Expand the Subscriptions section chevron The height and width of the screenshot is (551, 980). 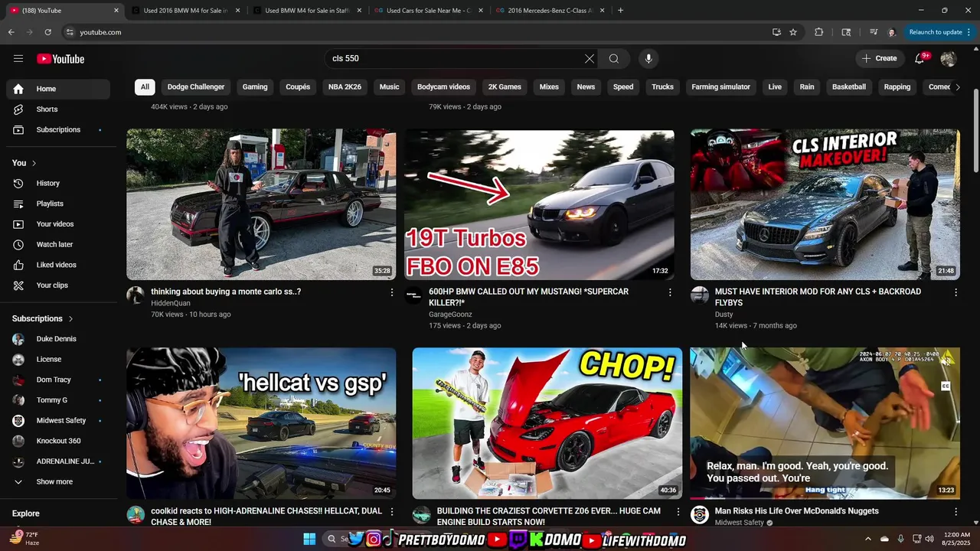[70, 318]
